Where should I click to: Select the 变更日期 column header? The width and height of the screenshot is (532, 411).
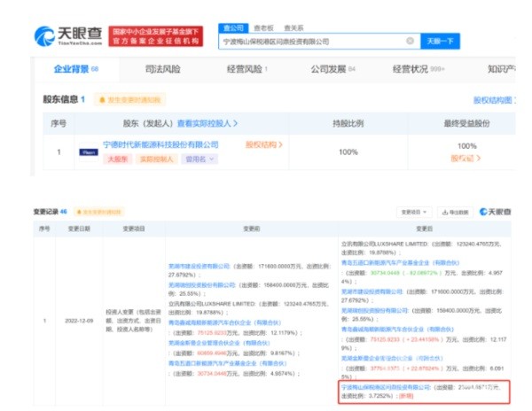pyautogui.click(x=79, y=229)
